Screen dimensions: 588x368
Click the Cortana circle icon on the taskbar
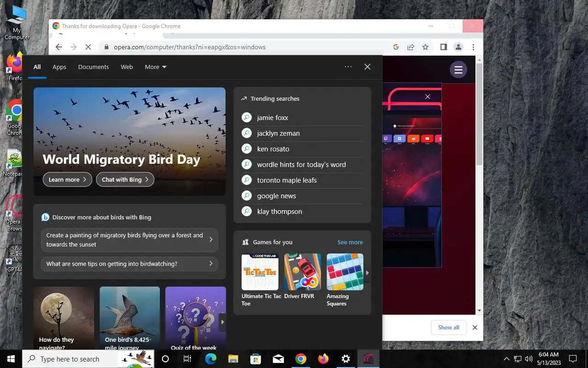pos(165,359)
